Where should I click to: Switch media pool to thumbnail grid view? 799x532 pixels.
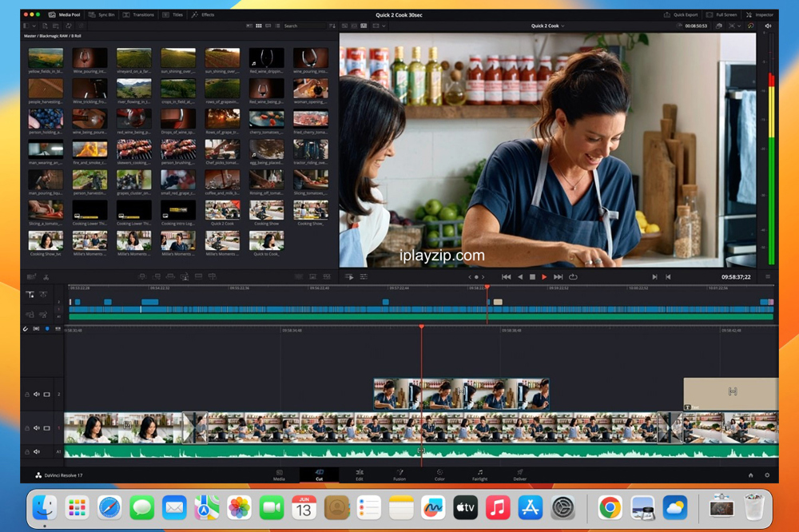click(259, 26)
